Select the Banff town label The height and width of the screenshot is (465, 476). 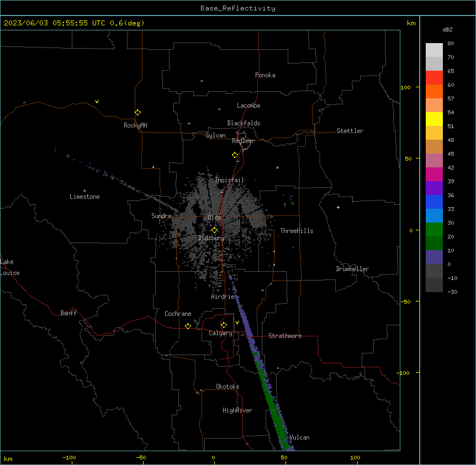[x=68, y=313]
